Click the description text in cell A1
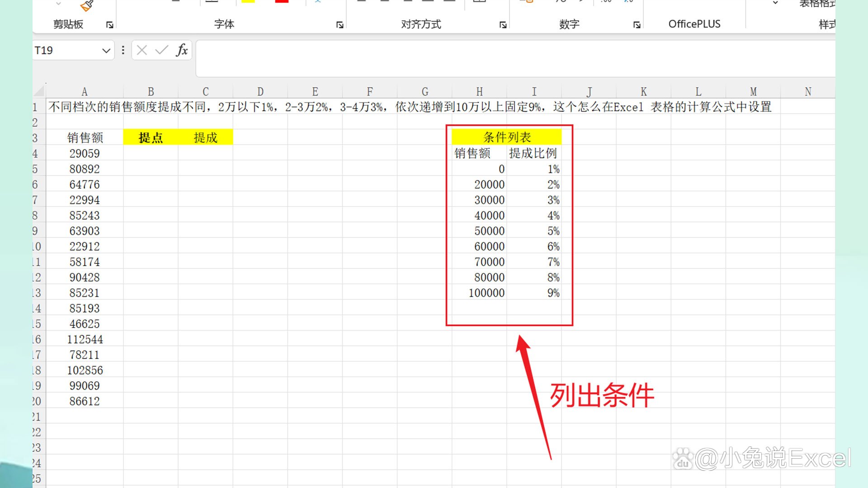Viewport: 868px width, 488px height. click(x=410, y=107)
